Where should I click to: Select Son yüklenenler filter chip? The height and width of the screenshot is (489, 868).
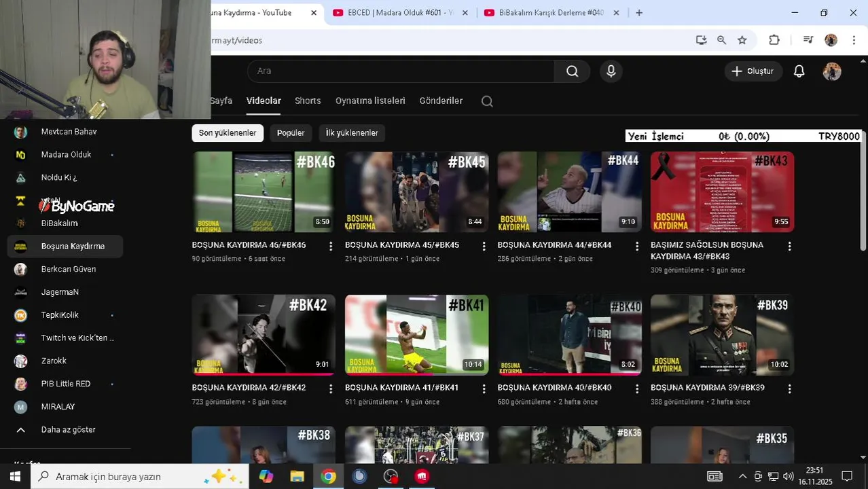point(228,133)
